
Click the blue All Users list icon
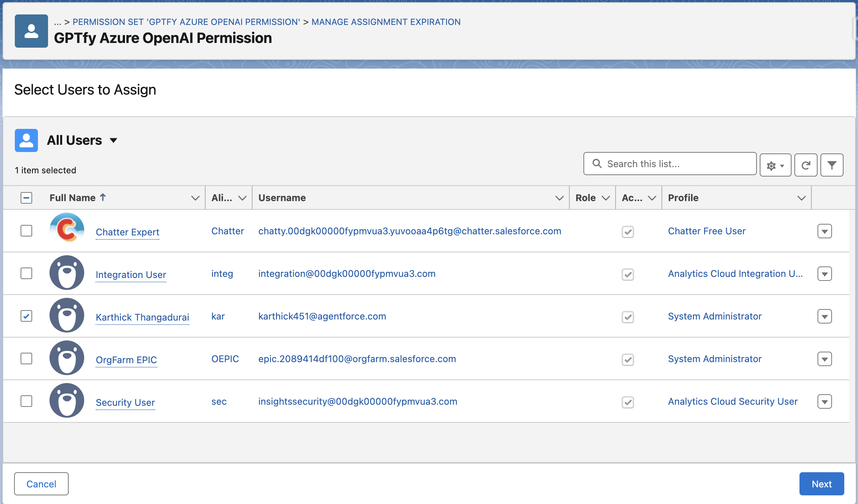click(x=26, y=140)
